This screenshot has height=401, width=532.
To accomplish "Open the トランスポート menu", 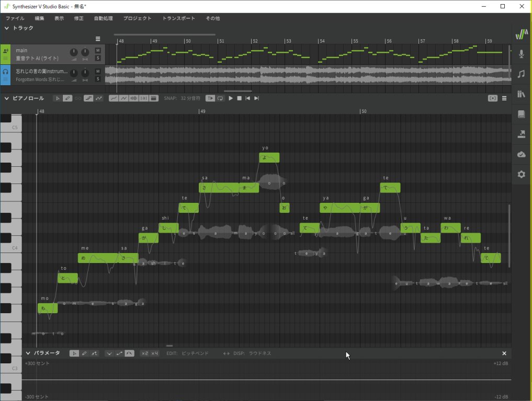I will [179, 18].
